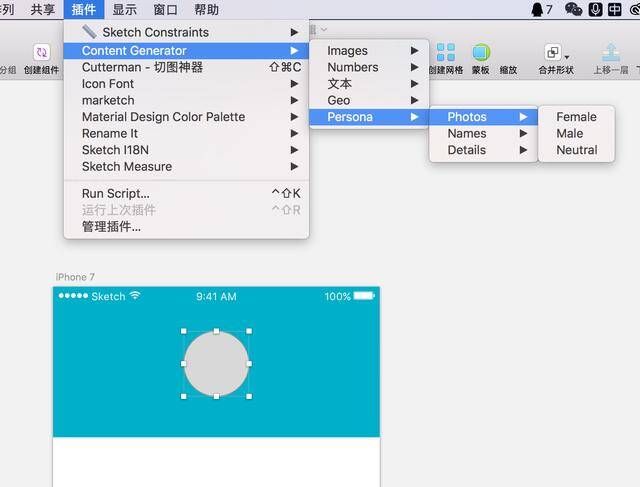Click the Move Forward (上移一层) toolbar icon
Viewport: 640px width, 487px height.
click(611, 53)
